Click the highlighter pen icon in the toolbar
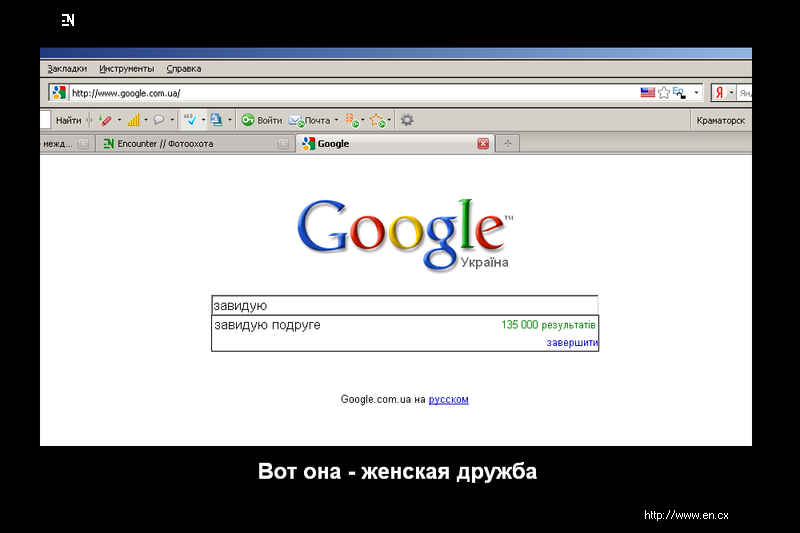 [105, 120]
